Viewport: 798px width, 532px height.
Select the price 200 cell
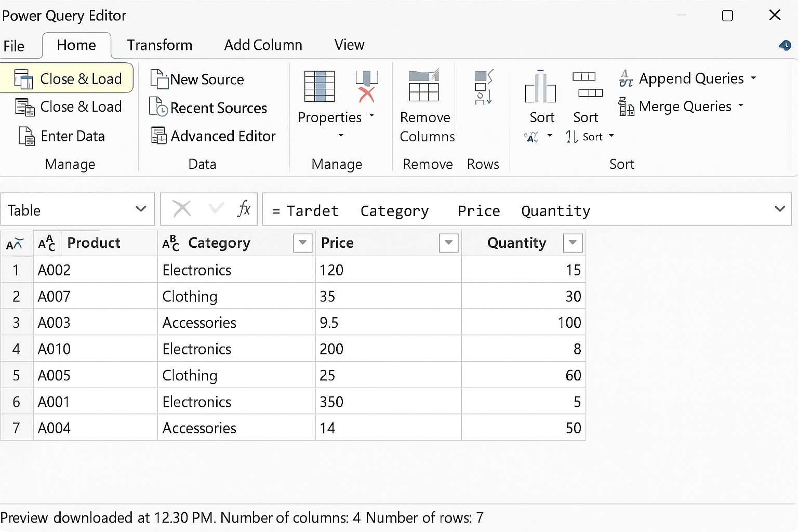(x=388, y=349)
